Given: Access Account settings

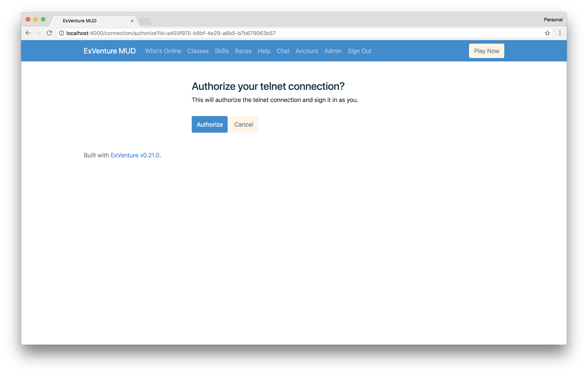Looking at the screenshot, I should (x=307, y=51).
